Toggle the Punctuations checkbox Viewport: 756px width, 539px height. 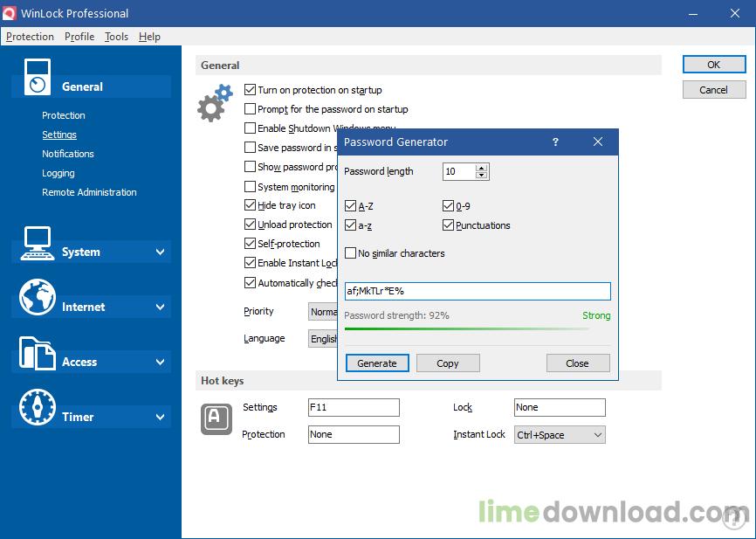(x=448, y=225)
